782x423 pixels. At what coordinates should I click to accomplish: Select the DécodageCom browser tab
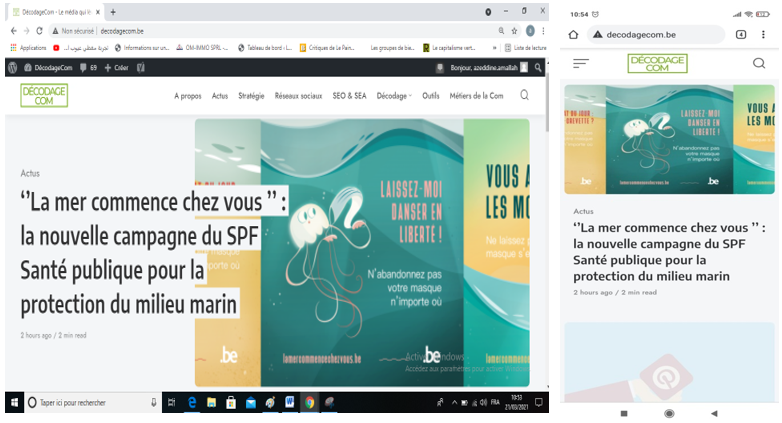click(55, 12)
